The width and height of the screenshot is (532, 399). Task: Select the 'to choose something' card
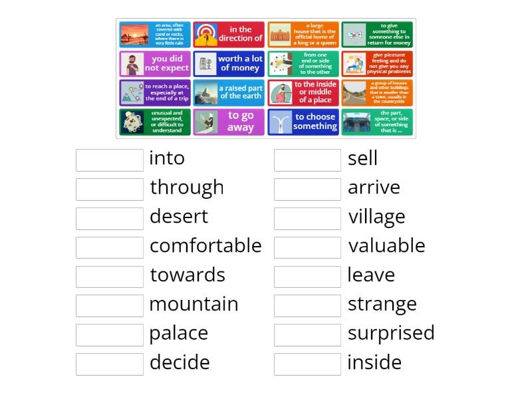(x=303, y=122)
